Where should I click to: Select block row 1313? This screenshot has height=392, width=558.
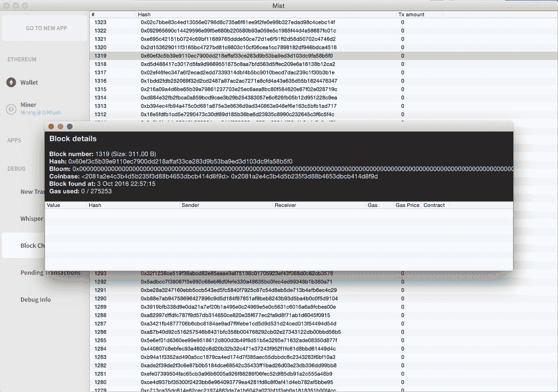tap(324, 106)
